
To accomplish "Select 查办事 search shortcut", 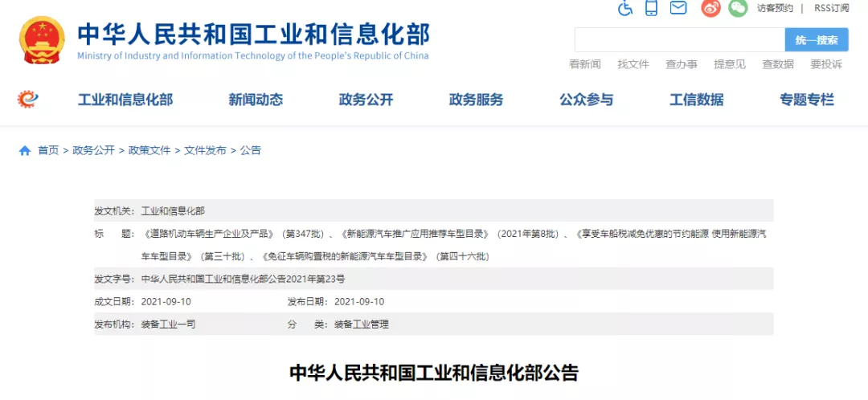I will (x=682, y=64).
